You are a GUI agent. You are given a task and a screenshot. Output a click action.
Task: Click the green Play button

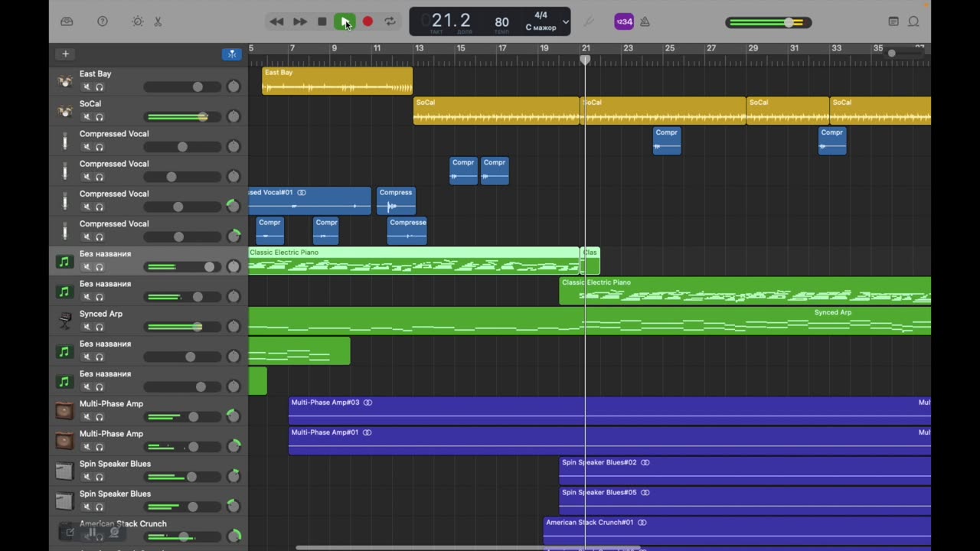coord(345,21)
